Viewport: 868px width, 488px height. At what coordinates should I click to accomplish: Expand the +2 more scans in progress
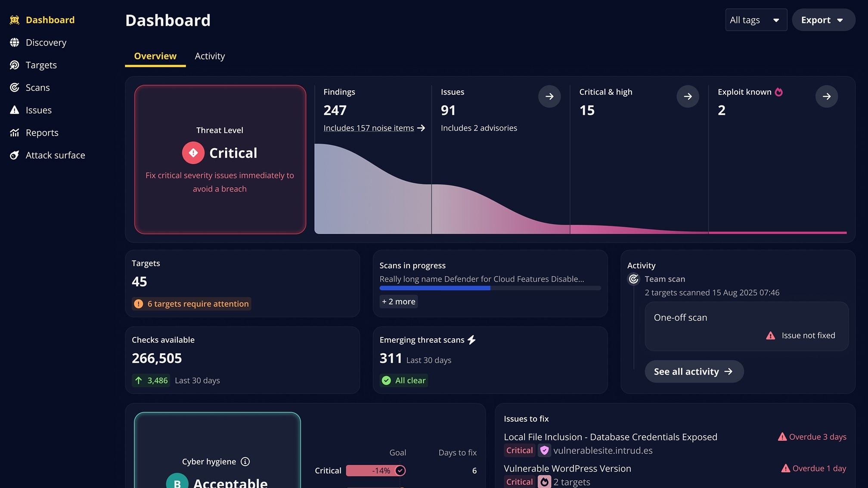pyautogui.click(x=398, y=301)
